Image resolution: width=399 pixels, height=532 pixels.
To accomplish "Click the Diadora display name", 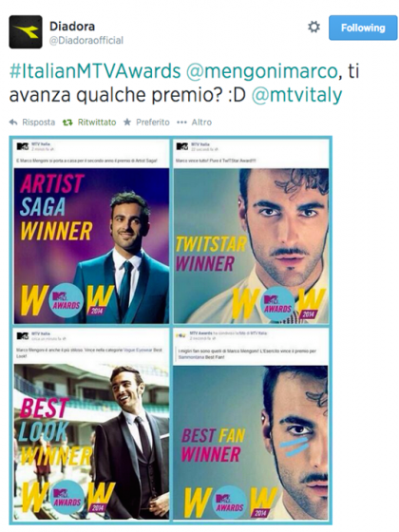I will coord(72,27).
